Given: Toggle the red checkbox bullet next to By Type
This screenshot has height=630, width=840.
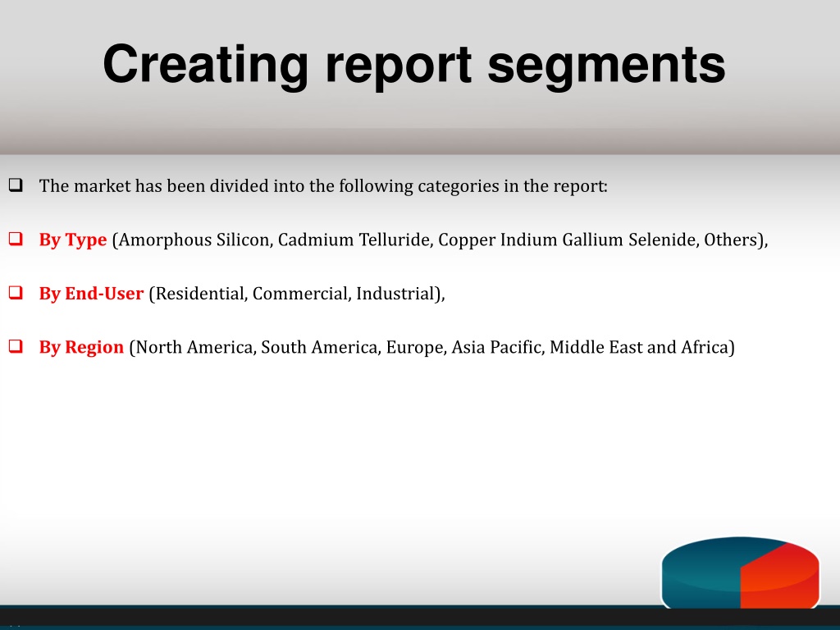Looking at the screenshot, I should [15, 240].
